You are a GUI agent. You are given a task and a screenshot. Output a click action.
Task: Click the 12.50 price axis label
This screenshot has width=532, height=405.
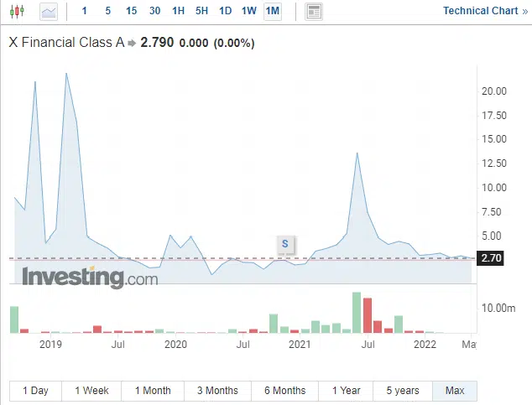point(494,164)
